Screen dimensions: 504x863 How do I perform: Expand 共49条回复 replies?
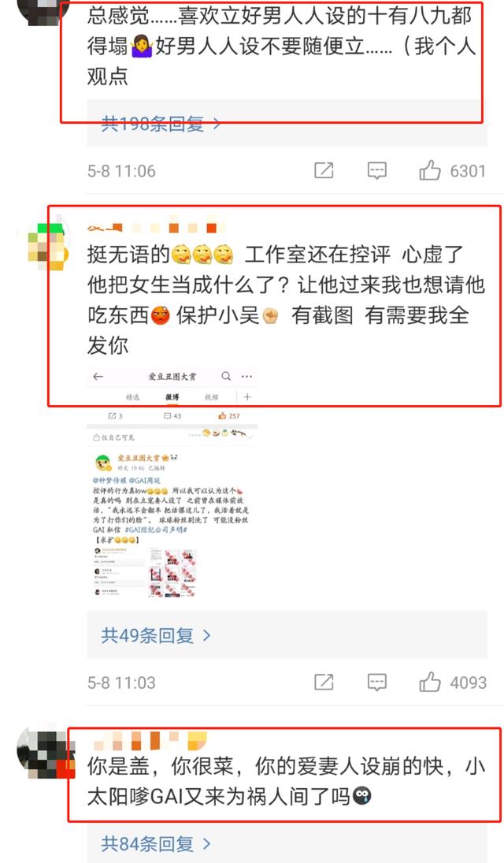pyautogui.click(x=156, y=636)
